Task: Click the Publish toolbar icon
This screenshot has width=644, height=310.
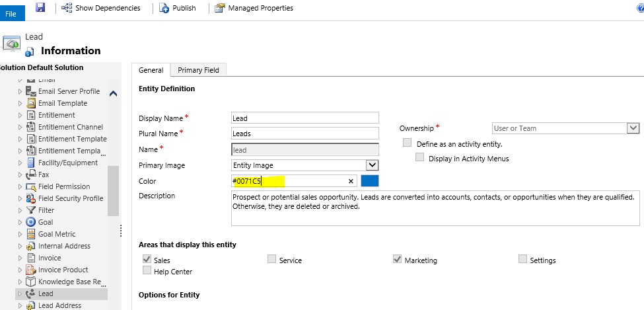Action: 164,8
